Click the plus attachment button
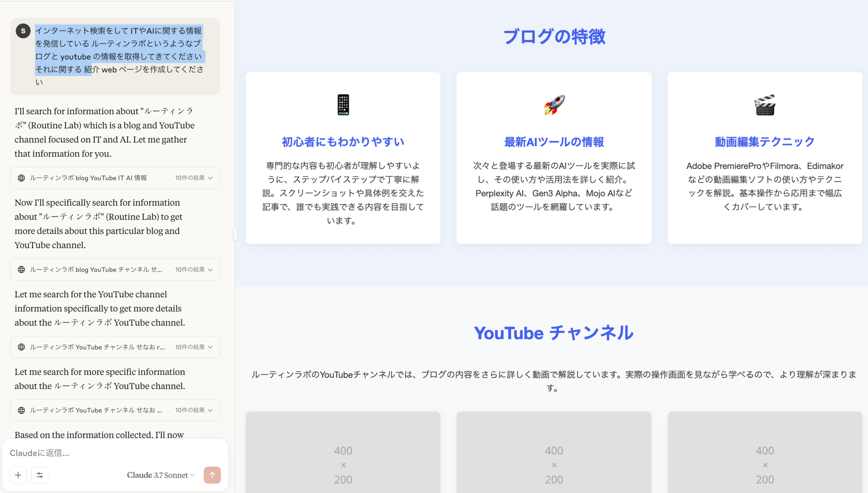The image size is (868, 493). (x=18, y=475)
